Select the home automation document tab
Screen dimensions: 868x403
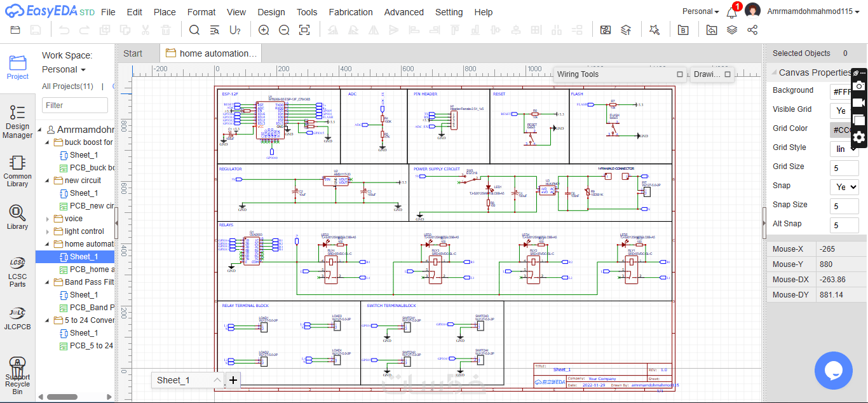pyautogui.click(x=211, y=53)
